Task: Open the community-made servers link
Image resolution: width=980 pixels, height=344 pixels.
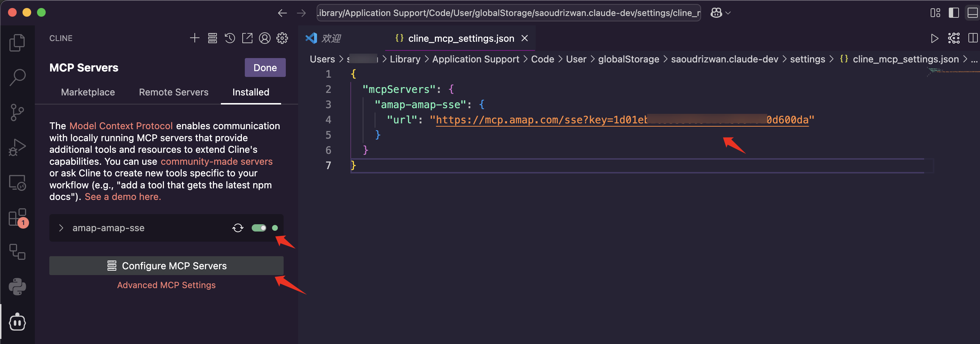Action: pyautogui.click(x=217, y=161)
